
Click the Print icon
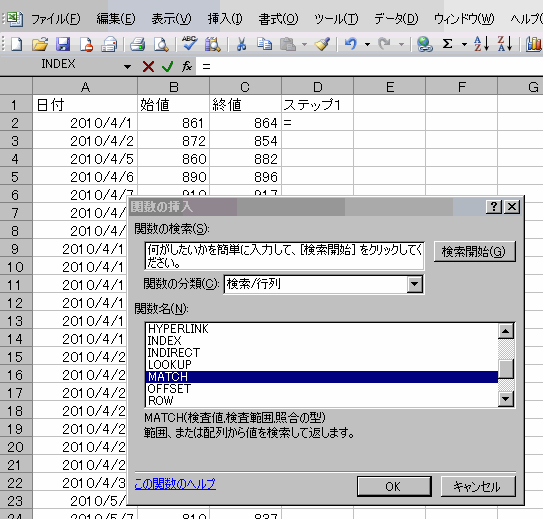coord(137,44)
